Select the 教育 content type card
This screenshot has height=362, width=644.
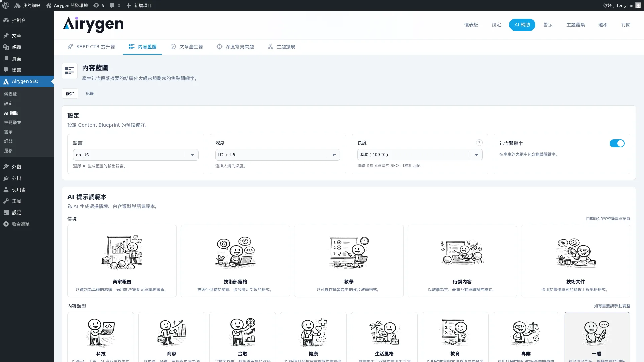point(455,337)
